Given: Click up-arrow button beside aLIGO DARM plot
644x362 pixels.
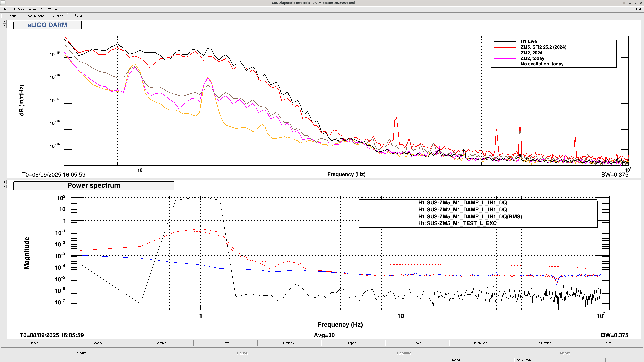Looking at the screenshot, I should point(4,26).
